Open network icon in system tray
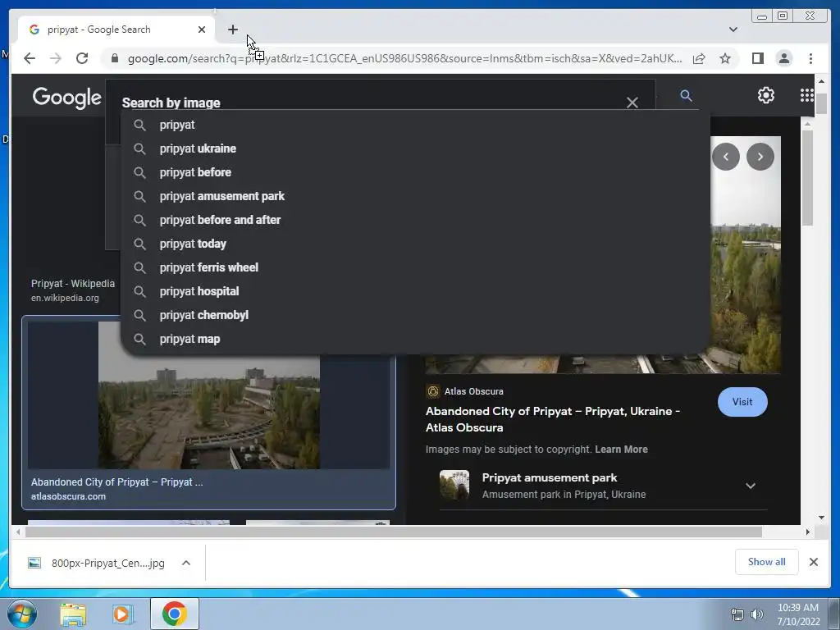 point(737,614)
